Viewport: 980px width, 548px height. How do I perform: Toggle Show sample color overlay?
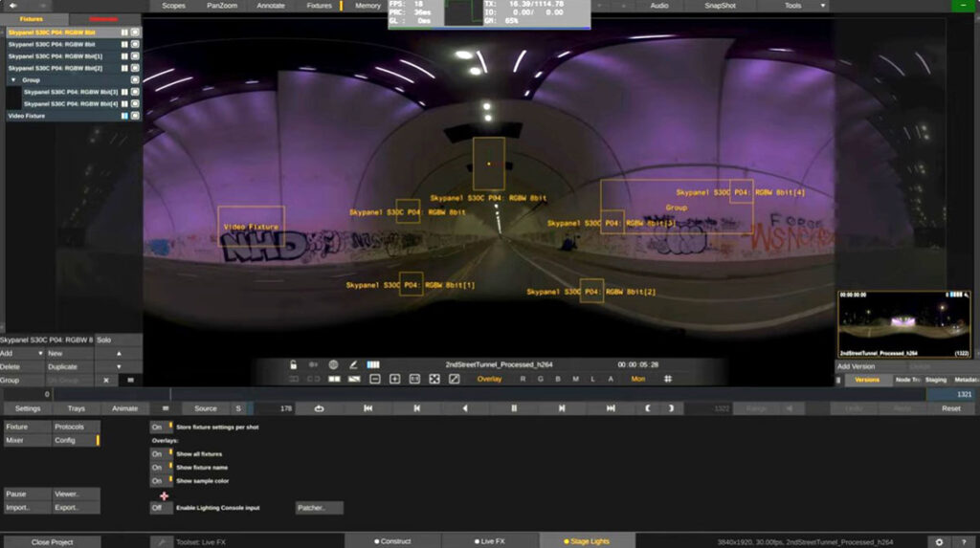point(161,481)
